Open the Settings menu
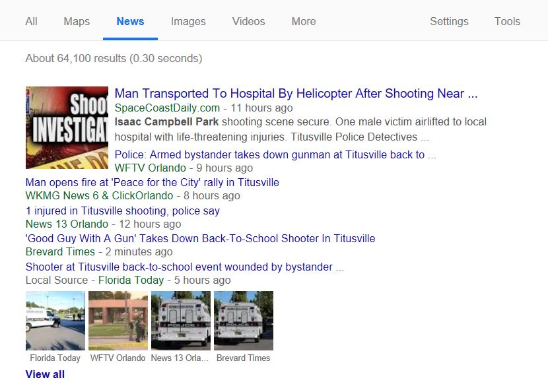 tap(449, 21)
